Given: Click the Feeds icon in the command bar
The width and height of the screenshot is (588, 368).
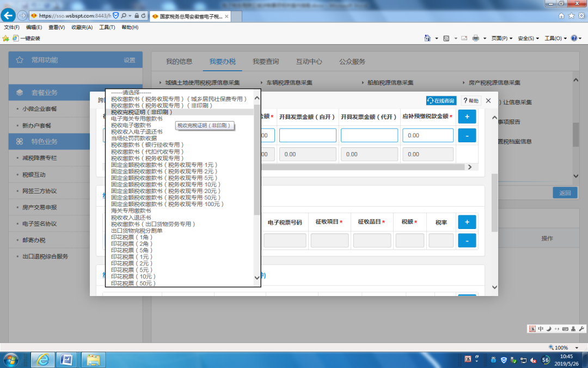Looking at the screenshot, I should pyautogui.click(x=446, y=38).
